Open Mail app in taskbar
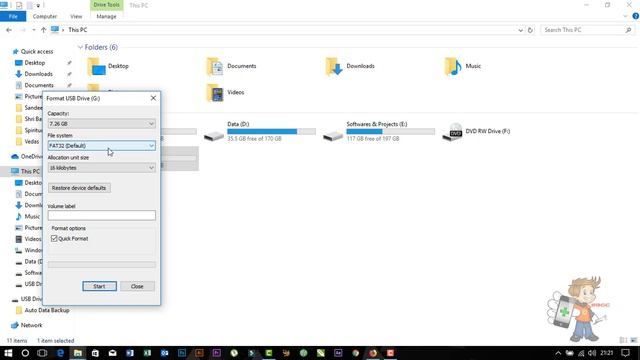 point(113,353)
